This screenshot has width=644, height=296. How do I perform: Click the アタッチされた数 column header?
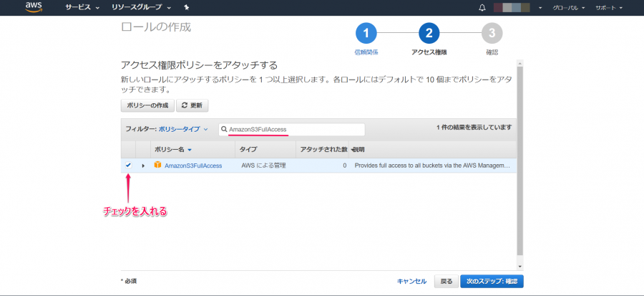pos(322,150)
